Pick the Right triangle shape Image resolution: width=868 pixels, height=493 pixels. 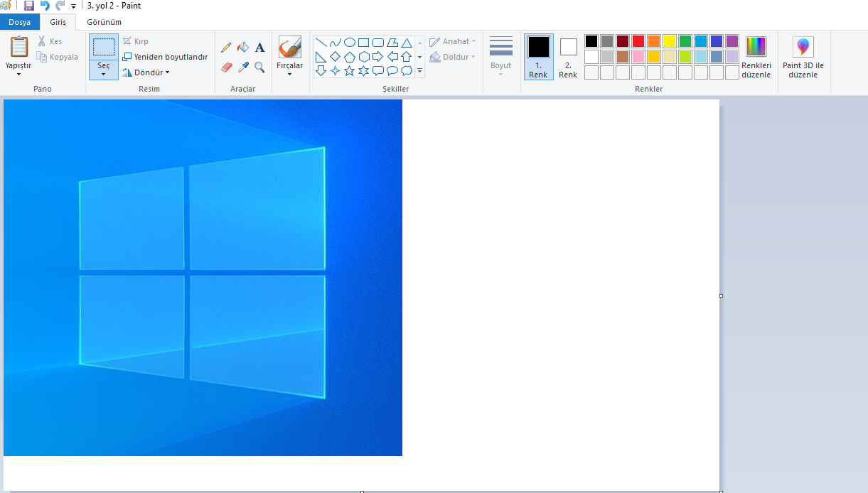[321, 57]
